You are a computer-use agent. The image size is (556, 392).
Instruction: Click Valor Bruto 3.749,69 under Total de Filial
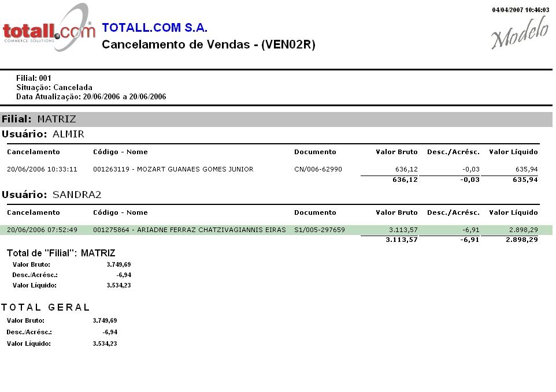(x=119, y=264)
